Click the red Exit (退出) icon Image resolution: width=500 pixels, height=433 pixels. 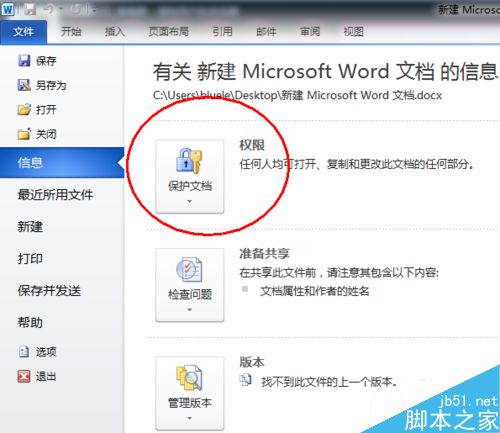[24, 376]
